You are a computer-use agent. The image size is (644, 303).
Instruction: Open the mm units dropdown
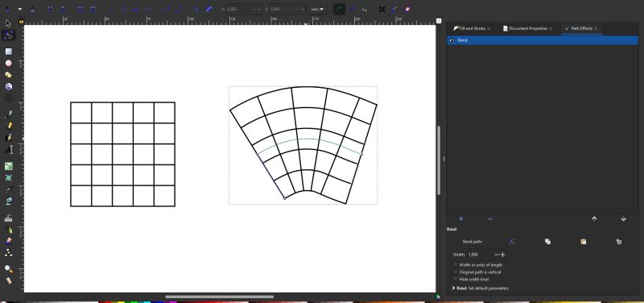pyautogui.click(x=317, y=9)
